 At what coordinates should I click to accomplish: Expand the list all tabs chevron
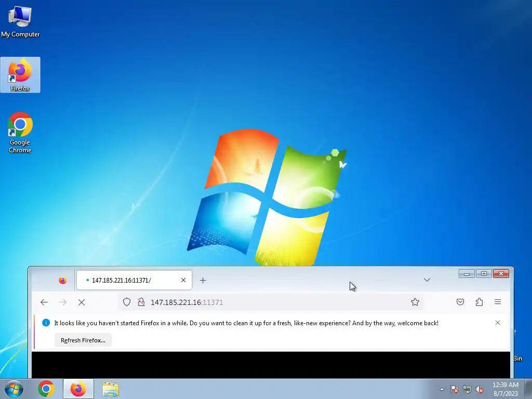pos(427,280)
